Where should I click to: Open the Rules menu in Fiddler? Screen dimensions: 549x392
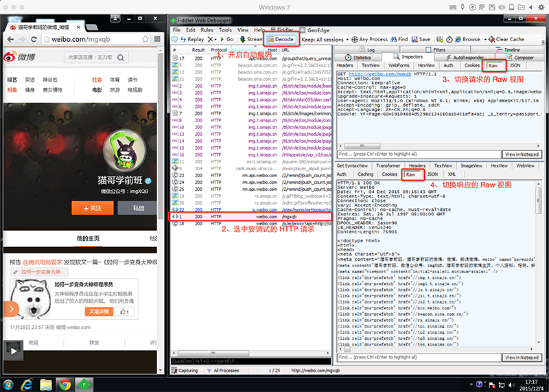pos(207,30)
